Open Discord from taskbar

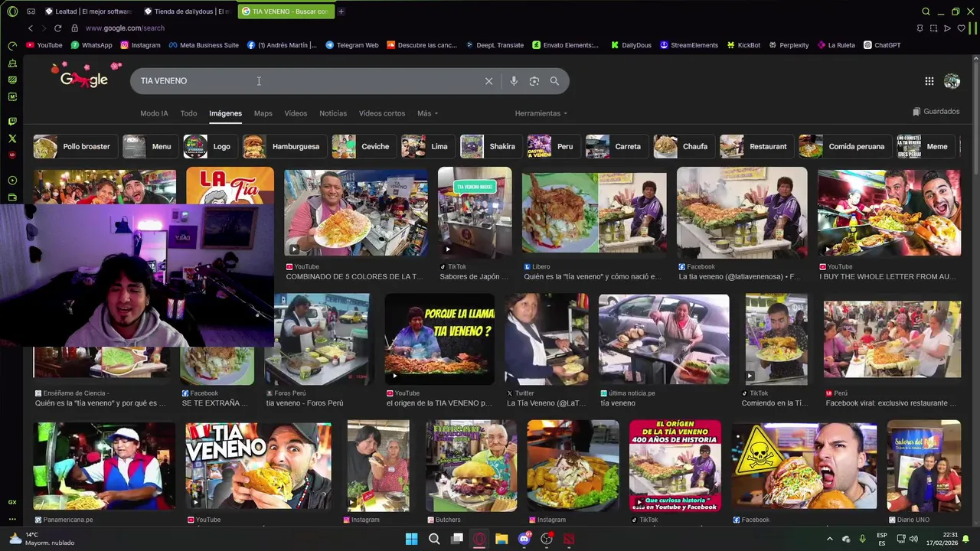(x=524, y=539)
